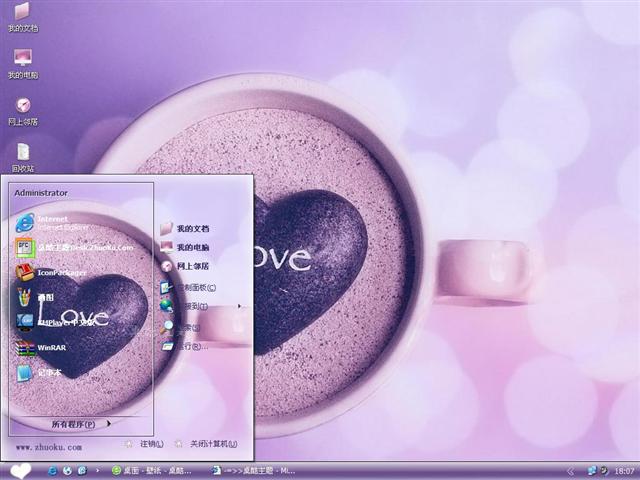640x480 pixels.
Task: Click the 18:07 taskbar clock
Action: pos(624,471)
